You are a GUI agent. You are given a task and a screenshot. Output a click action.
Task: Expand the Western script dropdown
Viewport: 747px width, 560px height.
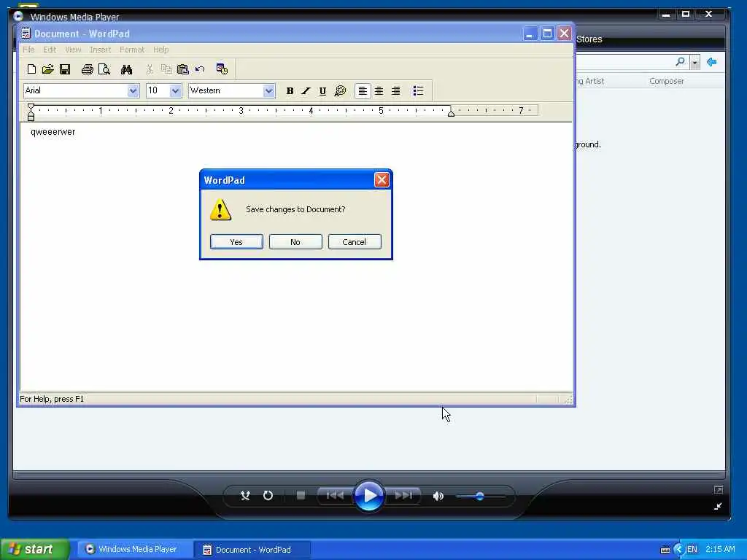pyautogui.click(x=268, y=90)
